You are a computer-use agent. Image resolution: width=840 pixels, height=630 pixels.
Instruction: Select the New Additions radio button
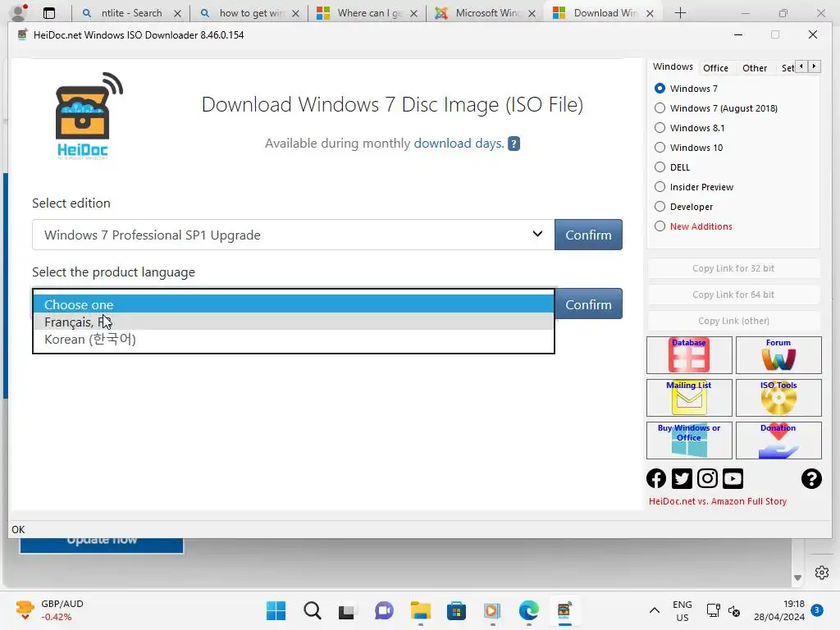tap(660, 226)
